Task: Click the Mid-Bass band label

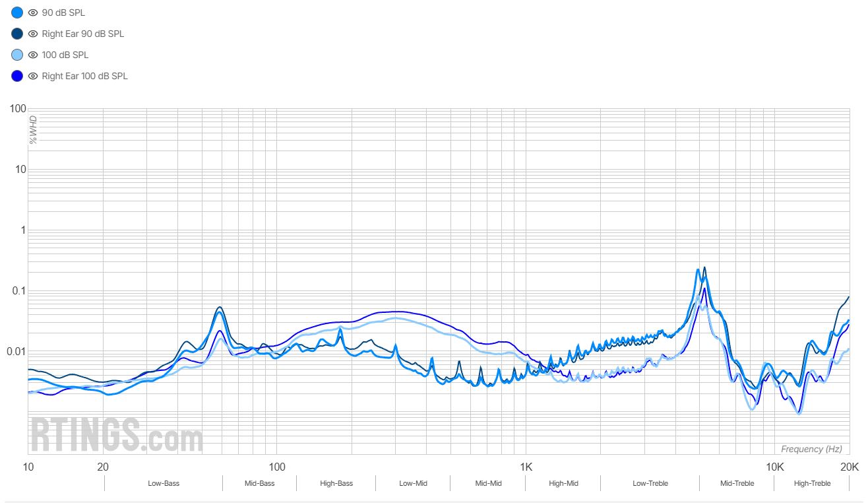Action: click(x=259, y=483)
